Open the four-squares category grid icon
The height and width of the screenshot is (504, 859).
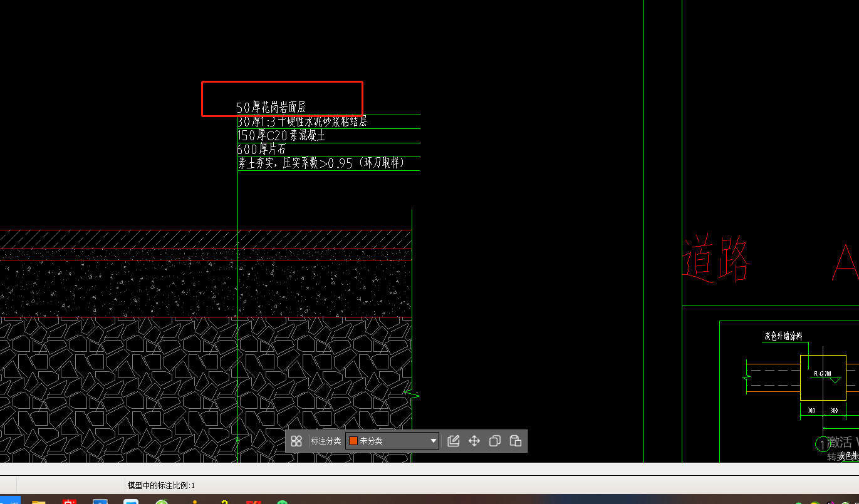[297, 441]
